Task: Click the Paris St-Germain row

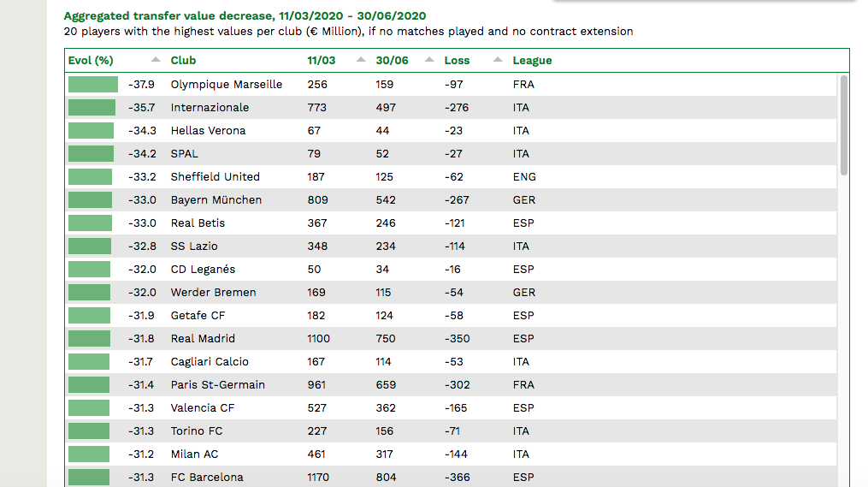Action: pyautogui.click(x=452, y=384)
